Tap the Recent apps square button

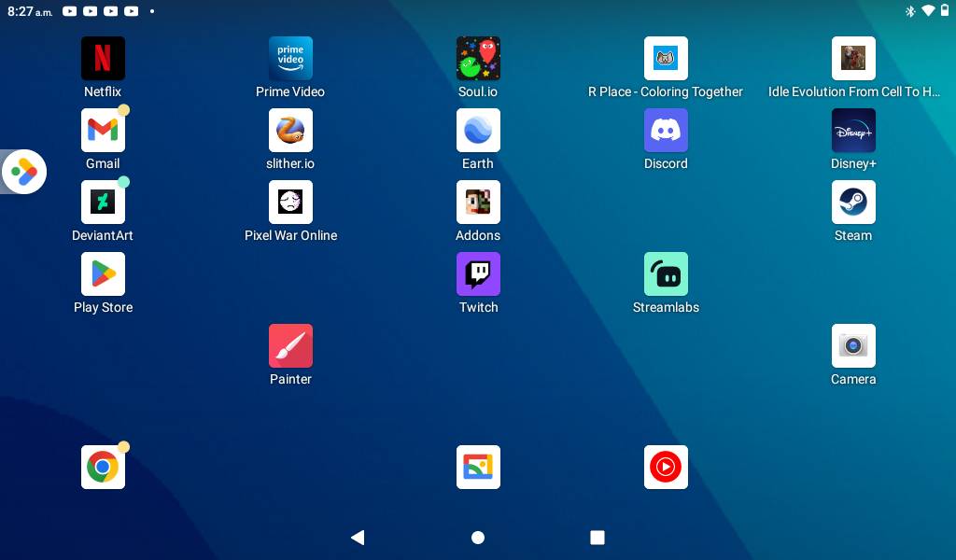[x=597, y=538]
